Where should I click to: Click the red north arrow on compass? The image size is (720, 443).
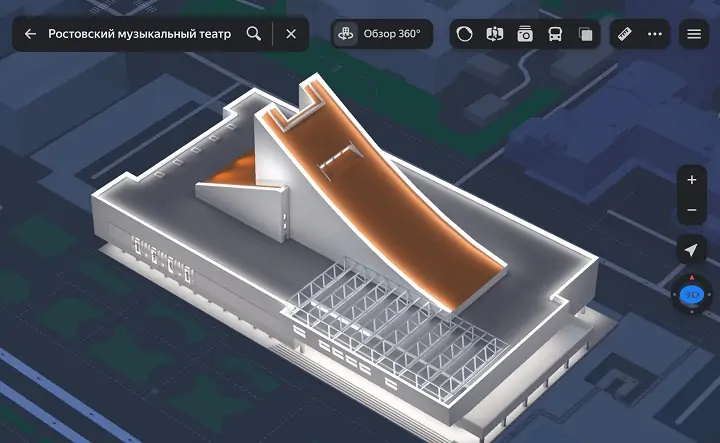[x=691, y=277]
